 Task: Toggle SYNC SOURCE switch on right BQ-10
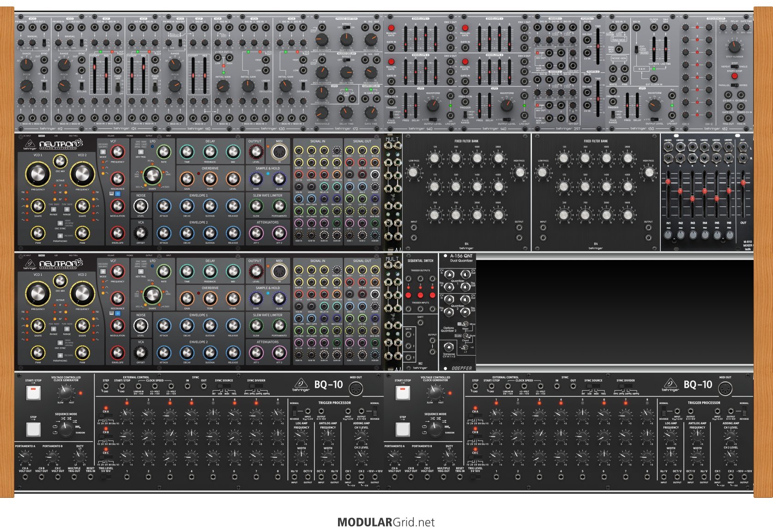[x=593, y=387]
